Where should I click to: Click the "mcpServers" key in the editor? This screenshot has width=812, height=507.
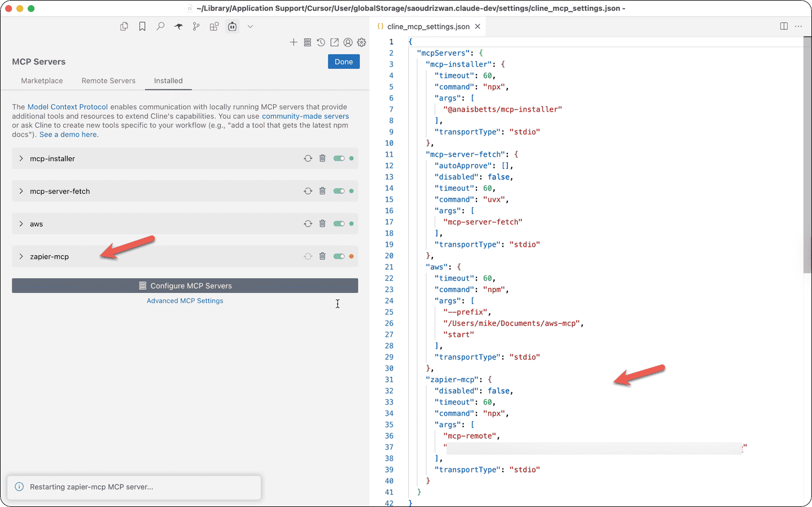[x=443, y=53]
